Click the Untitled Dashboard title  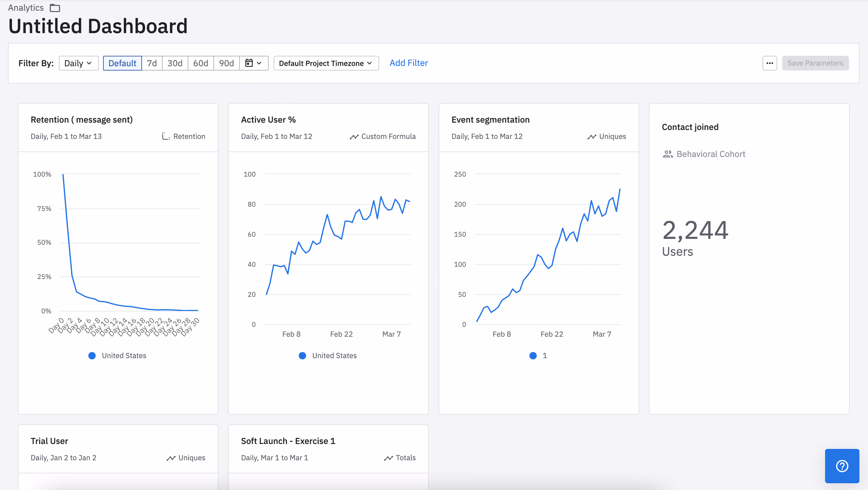[98, 26]
